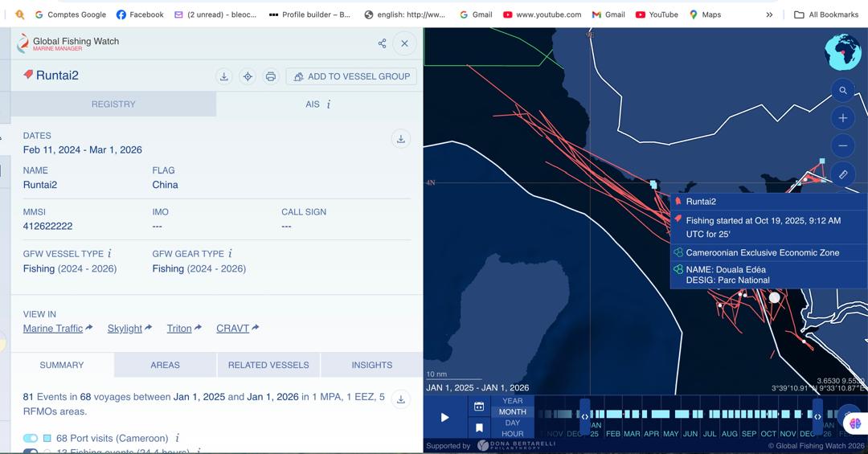
Task: Toggle Port visits events switch
Action: 31,438
